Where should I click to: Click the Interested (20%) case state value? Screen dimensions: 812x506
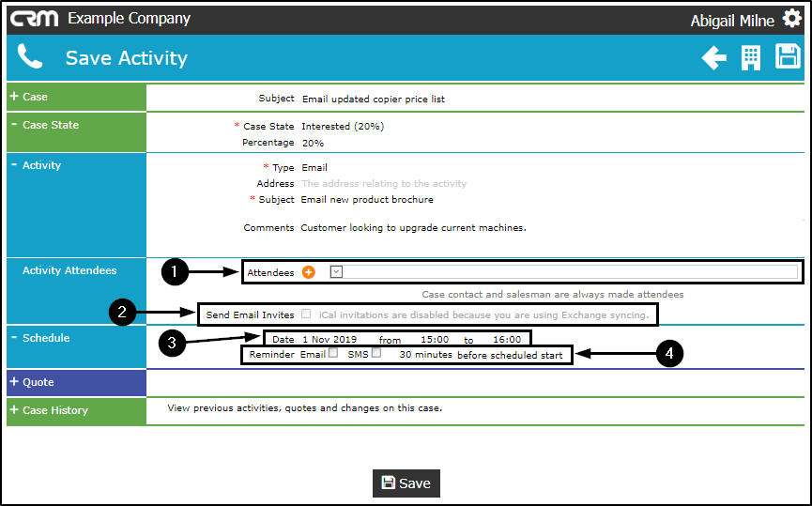(x=343, y=127)
